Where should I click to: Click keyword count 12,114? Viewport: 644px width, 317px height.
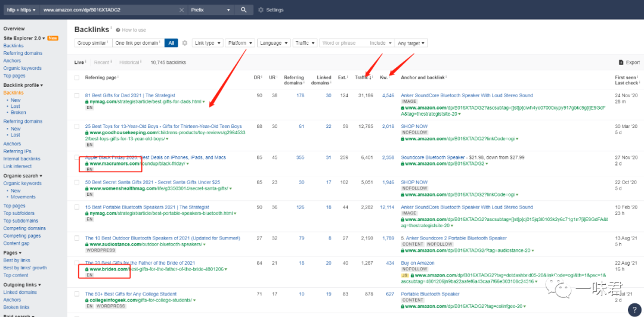click(x=388, y=207)
